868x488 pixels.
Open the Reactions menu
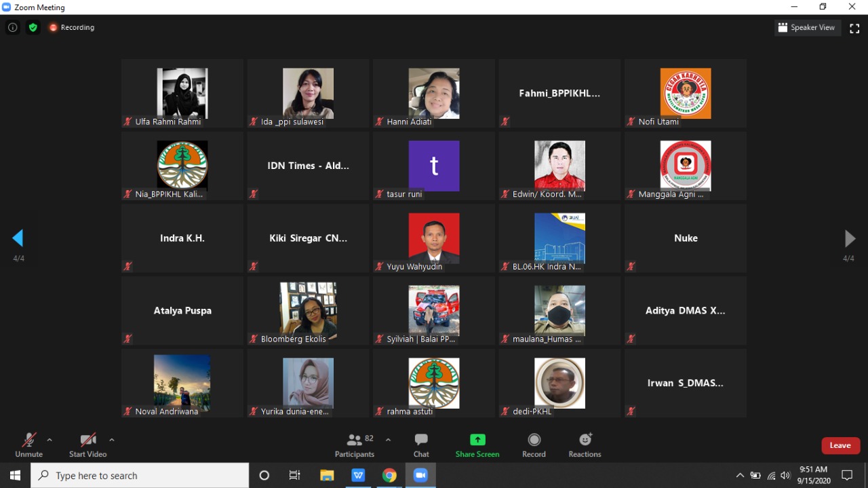point(585,445)
